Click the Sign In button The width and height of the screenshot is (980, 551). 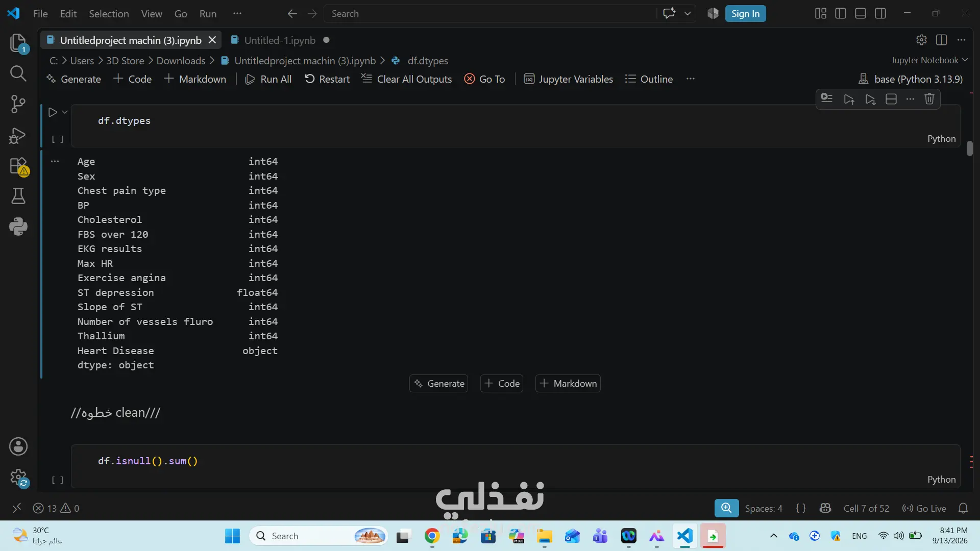(x=745, y=14)
